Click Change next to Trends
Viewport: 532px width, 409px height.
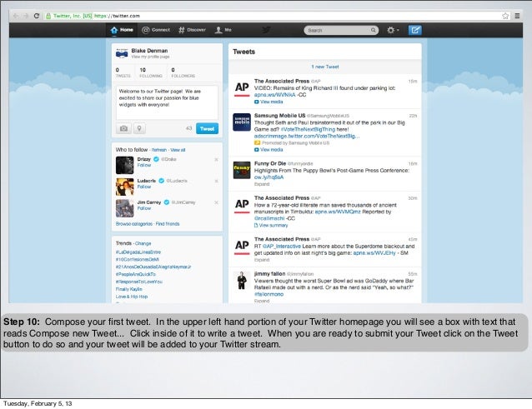143,243
